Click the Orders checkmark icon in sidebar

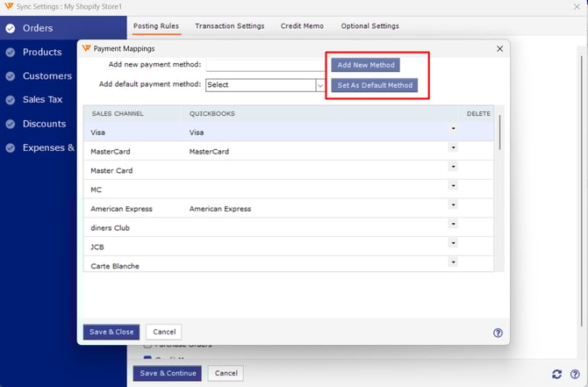[x=11, y=28]
